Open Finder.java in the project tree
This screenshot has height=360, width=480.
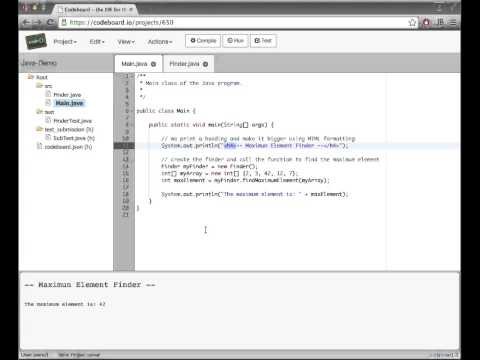point(67,95)
